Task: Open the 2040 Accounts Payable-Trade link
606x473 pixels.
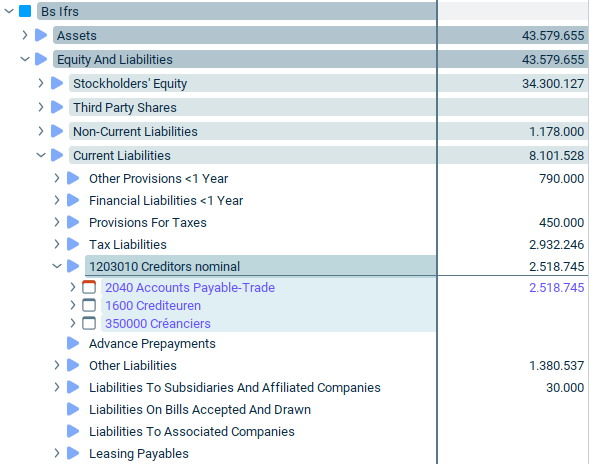Action: tap(190, 288)
